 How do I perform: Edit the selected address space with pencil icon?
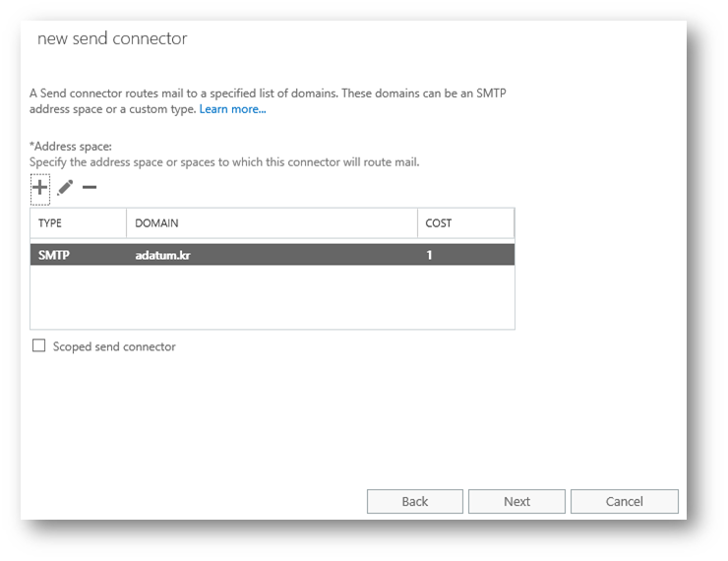65,188
